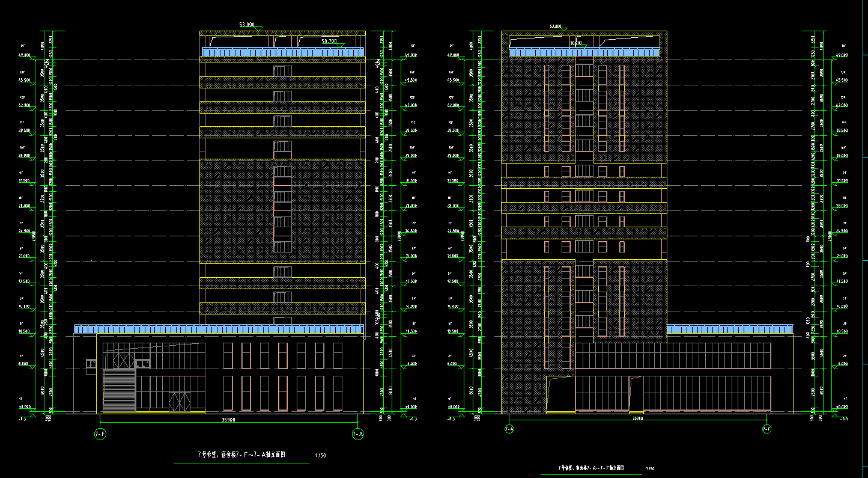Viewport: 868px width, 478px height.
Task: Click the right elevation drawing title text
Action: [591, 467]
